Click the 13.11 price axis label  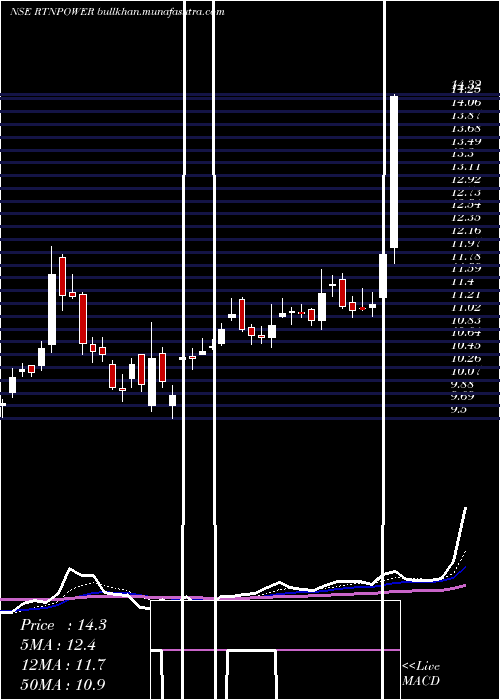[x=466, y=167]
